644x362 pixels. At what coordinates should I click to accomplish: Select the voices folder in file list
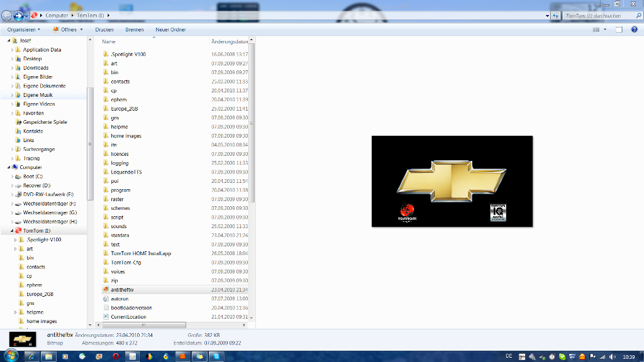click(x=118, y=271)
